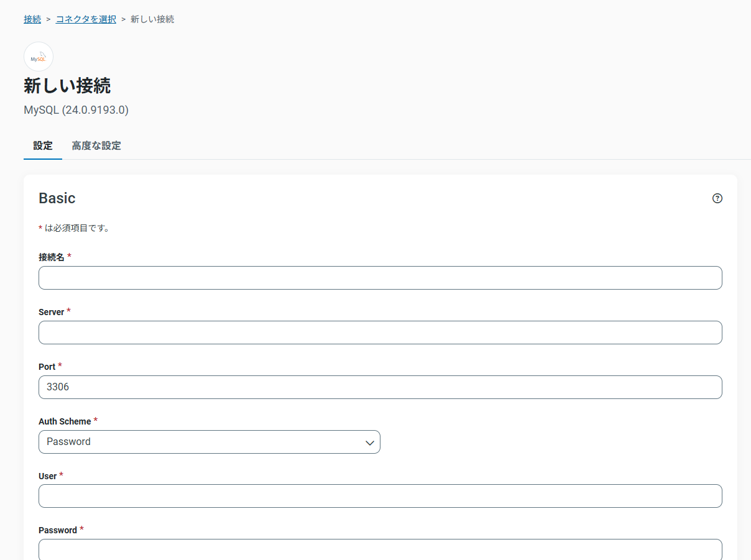Click the User field label
Screen dimensions: 751x560
tap(48, 476)
